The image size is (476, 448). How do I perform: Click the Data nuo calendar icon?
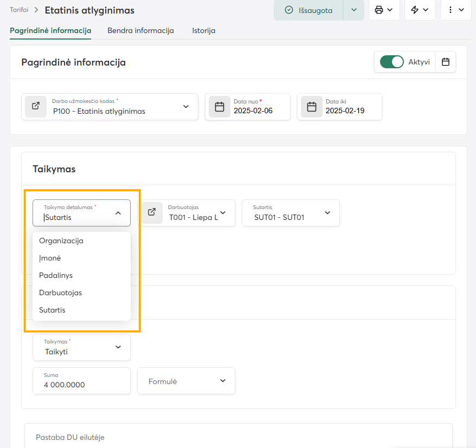(x=220, y=107)
